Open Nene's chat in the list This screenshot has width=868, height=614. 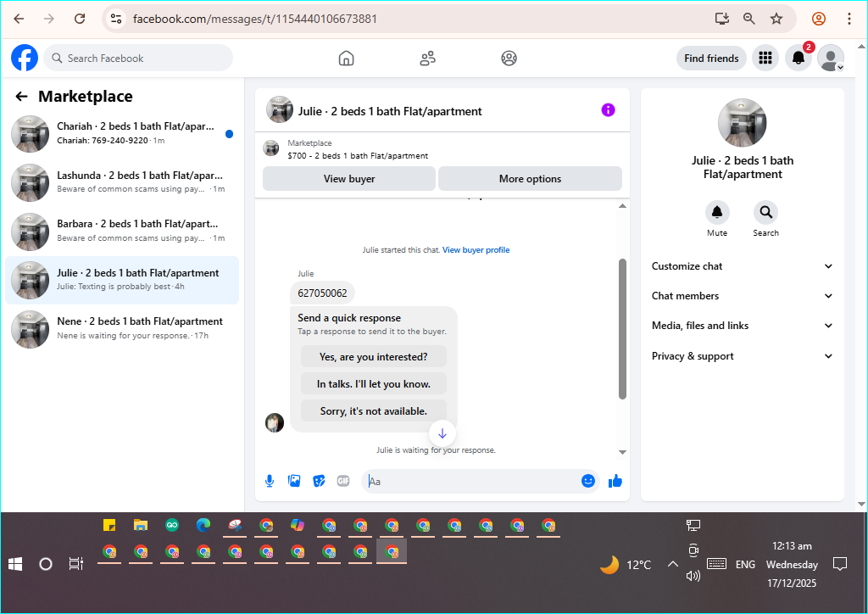pos(122,329)
